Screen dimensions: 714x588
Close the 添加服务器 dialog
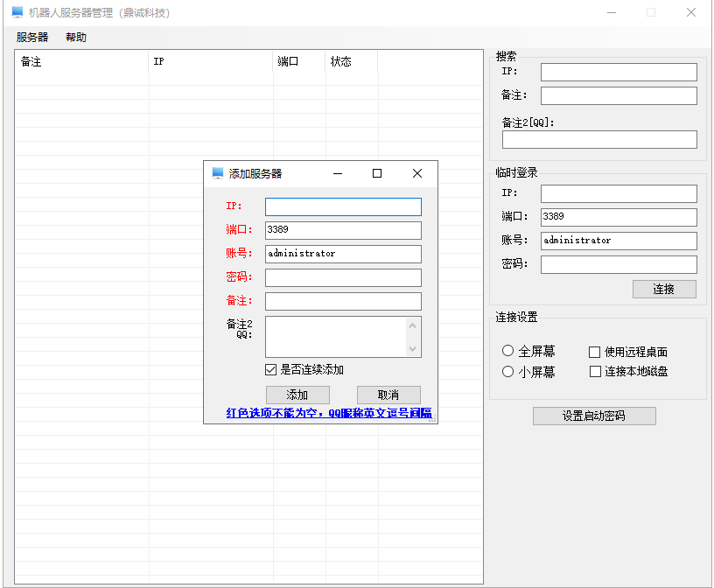pyautogui.click(x=417, y=173)
